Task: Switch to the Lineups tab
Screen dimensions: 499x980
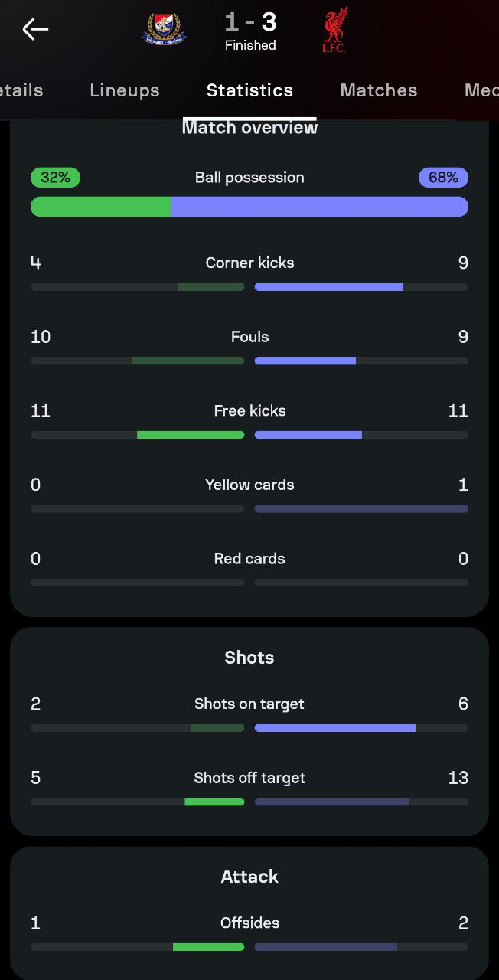Action: pyautogui.click(x=125, y=90)
